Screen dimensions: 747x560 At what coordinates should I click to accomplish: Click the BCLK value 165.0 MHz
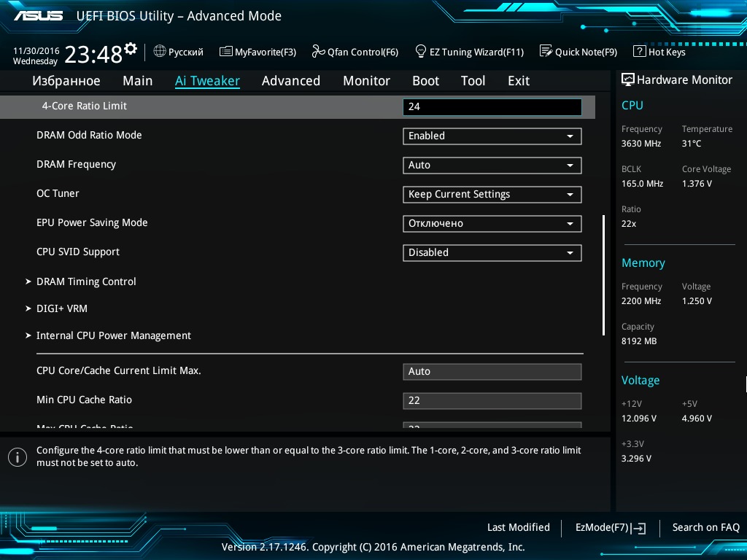(x=642, y=183)
